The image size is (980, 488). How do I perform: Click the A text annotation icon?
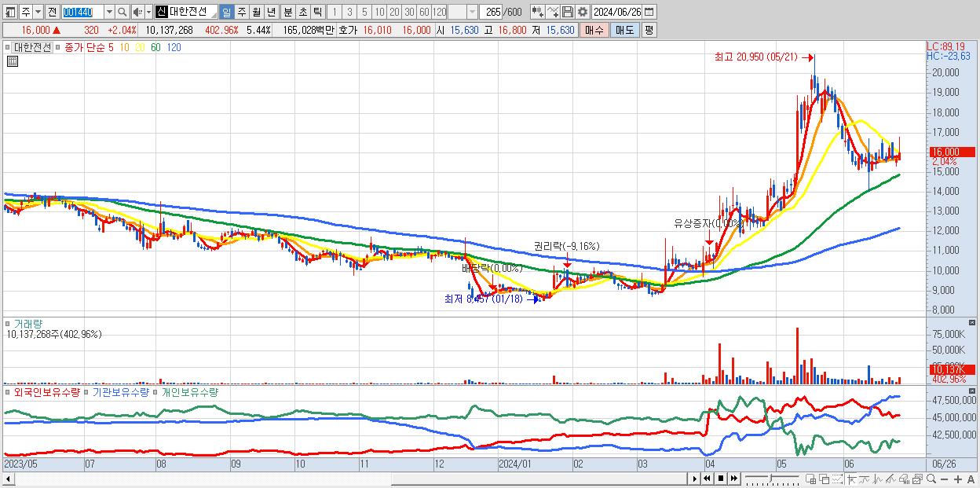(971, 479)
